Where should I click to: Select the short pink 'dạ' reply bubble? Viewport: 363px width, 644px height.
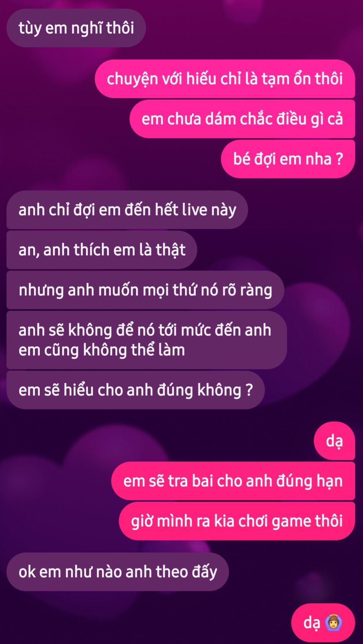[x=334, y=441]
